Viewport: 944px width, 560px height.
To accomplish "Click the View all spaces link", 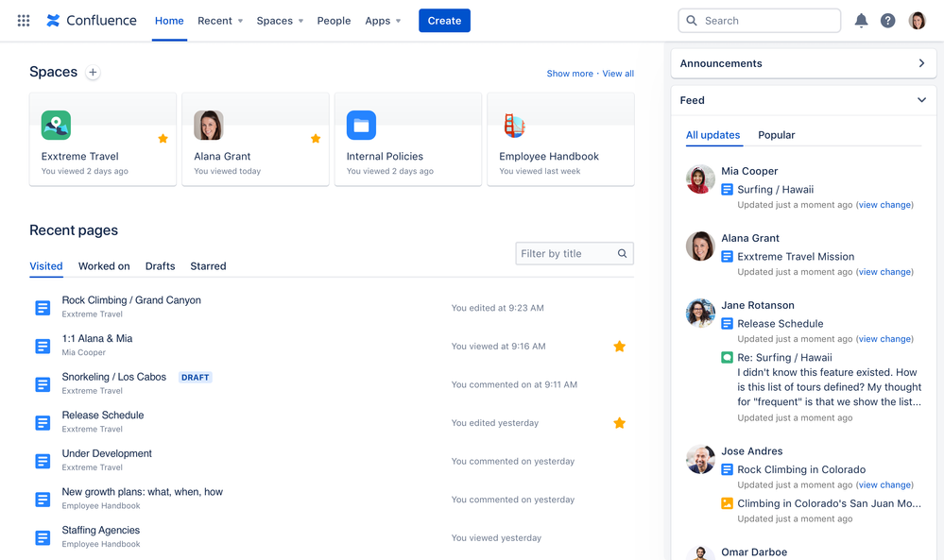I will (618, 74).
